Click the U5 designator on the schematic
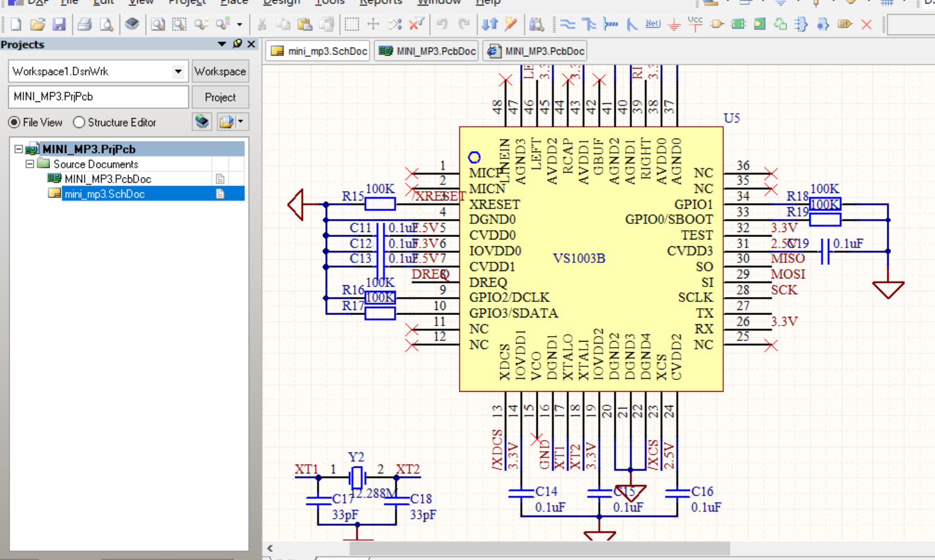The width and height of the screenshot is (935, 560). [731, 118]
